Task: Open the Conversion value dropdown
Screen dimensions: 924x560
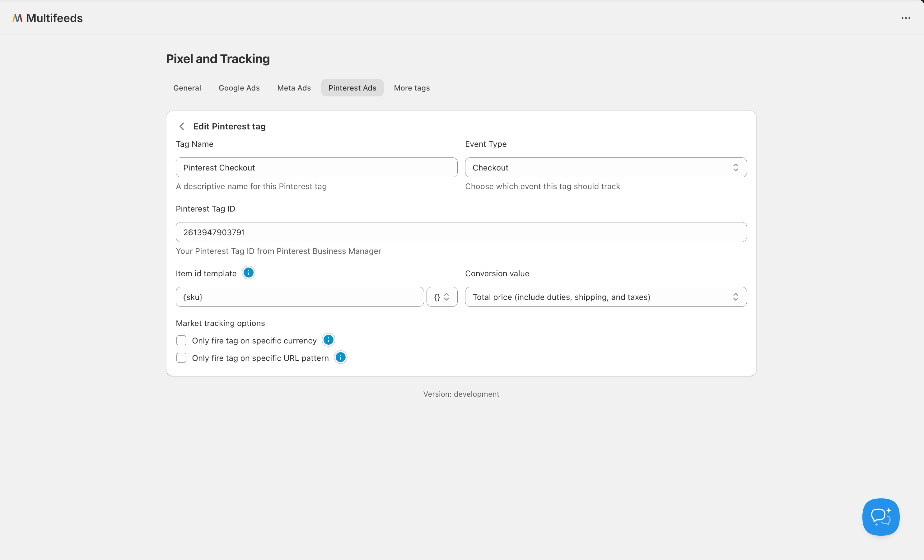Action: (x=606, y=297)
